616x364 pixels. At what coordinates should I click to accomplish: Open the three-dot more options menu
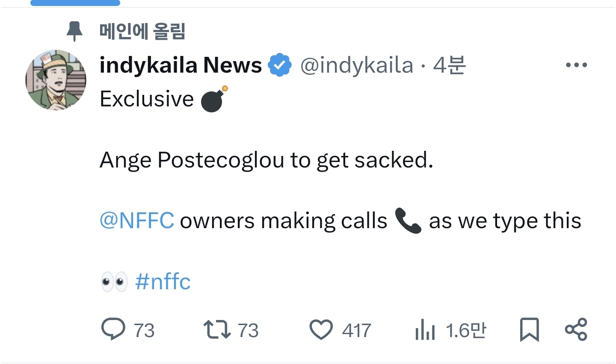pos(576,65)
